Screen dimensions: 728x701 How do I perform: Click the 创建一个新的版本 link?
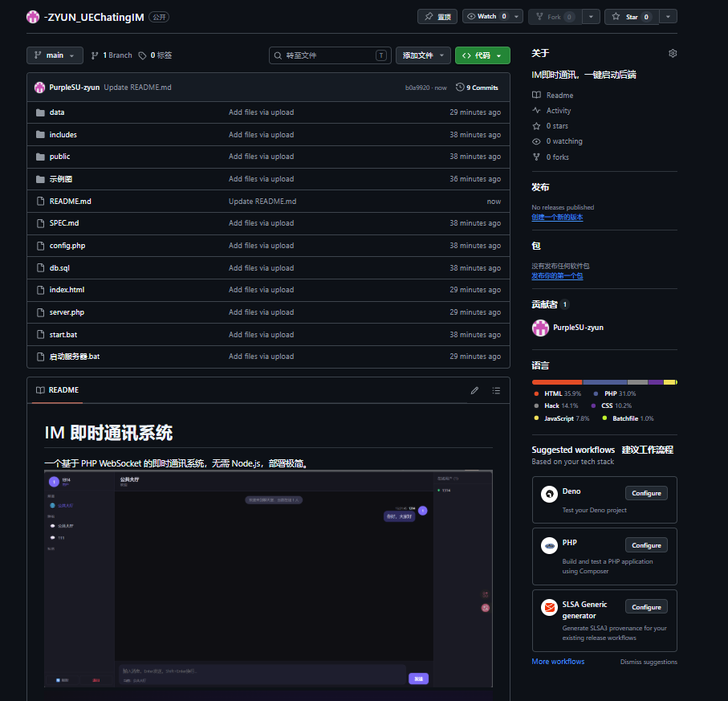pyautogui.click(x=557, y=218)
